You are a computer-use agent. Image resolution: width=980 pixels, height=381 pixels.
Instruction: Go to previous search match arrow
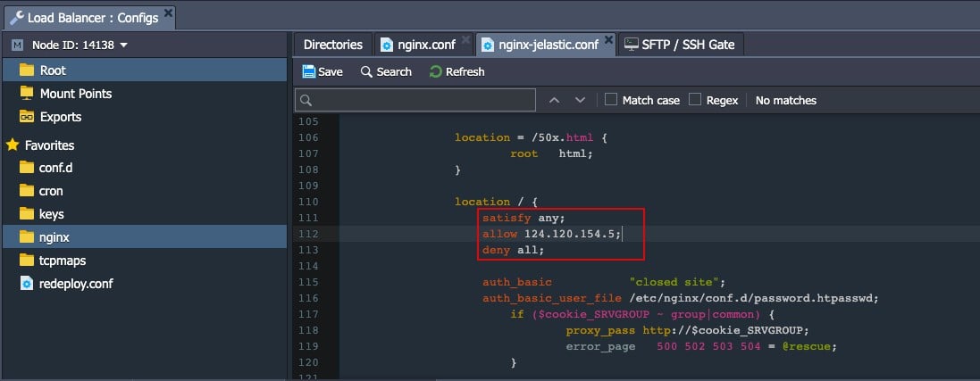point(554,100)
